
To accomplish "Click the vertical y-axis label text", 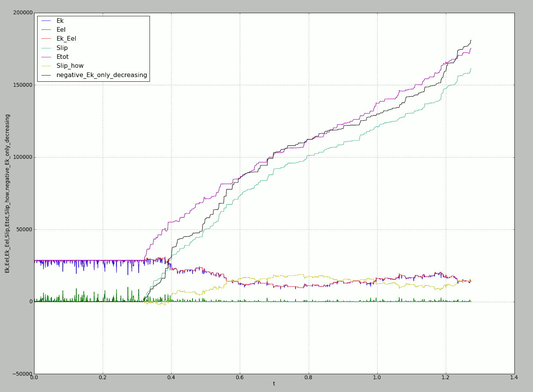I will click(7, 193).
